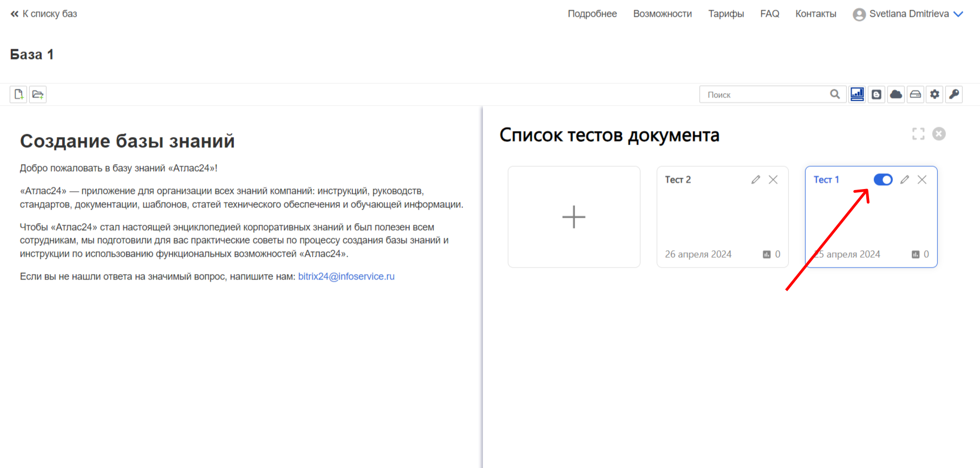This screenshot has width=980, height=468.
Task: Click the date 26 апреля 2024
Action: (x=698, y=255)
